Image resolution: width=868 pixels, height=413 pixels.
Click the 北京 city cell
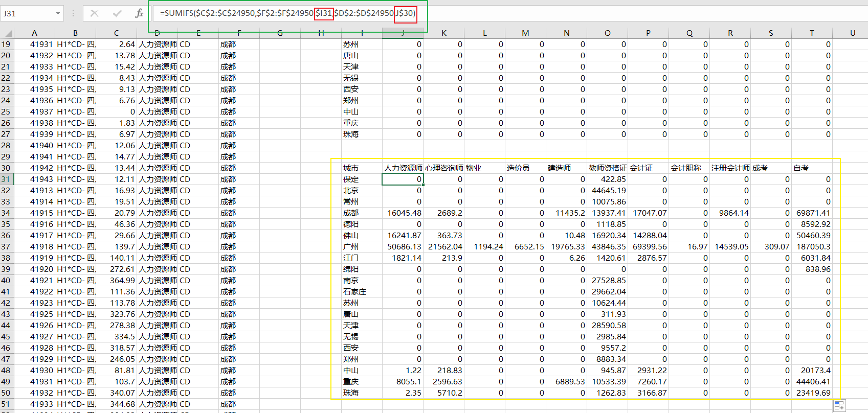point(362,191)
